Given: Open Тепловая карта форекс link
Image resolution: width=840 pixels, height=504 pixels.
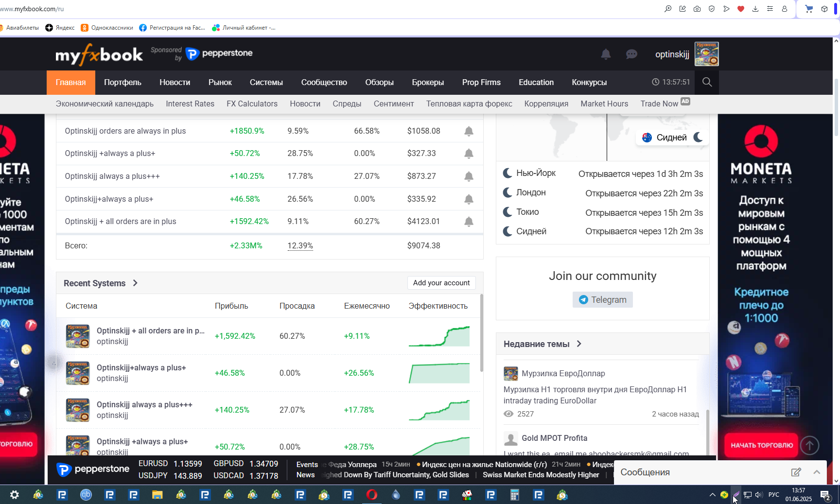Looking at the screenshot, I should [469, 104].
